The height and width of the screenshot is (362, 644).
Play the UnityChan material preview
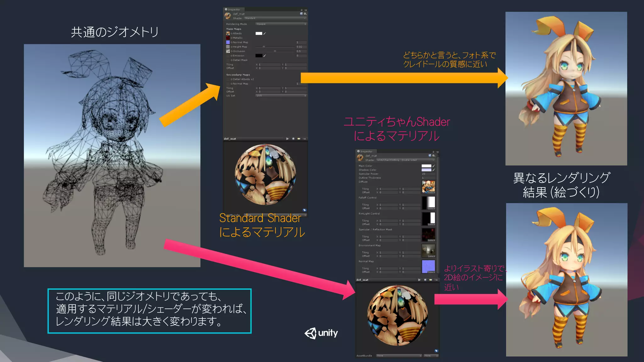tap(419, 280)
